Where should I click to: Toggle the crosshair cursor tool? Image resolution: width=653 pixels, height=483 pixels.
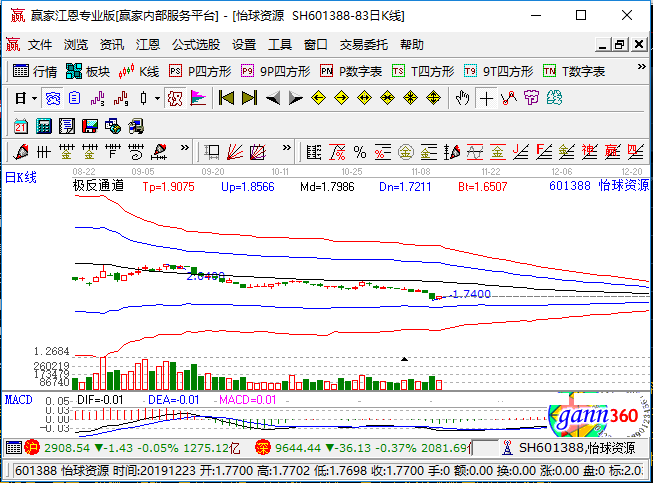click(x=486, y=99)
